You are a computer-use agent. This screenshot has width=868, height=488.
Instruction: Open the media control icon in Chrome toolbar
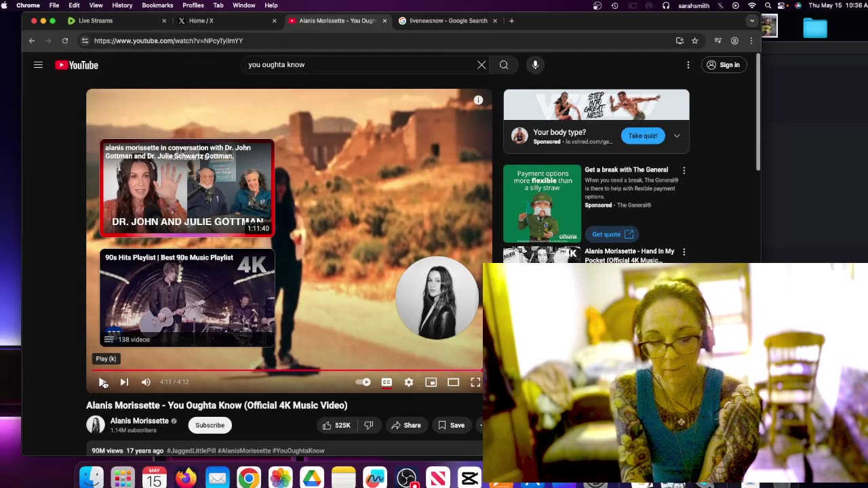(x=718, y=41)
